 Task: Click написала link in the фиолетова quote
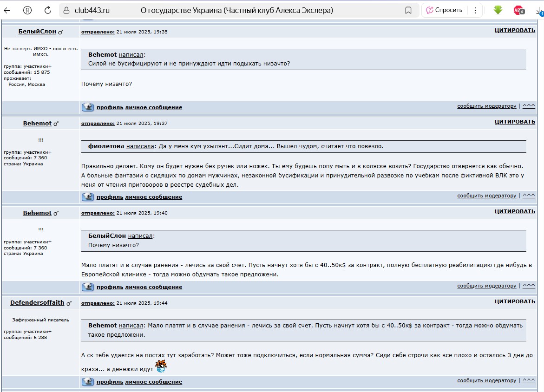click(140, 146)
